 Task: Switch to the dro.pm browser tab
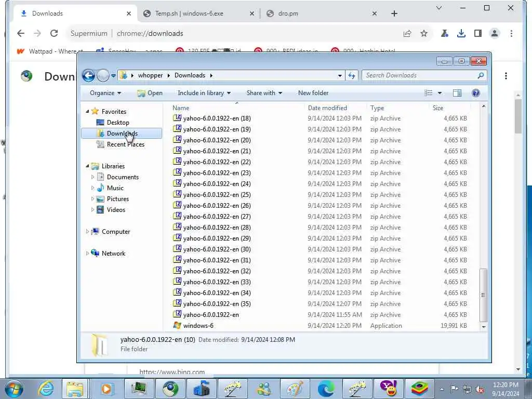click(x=320, y=14)
